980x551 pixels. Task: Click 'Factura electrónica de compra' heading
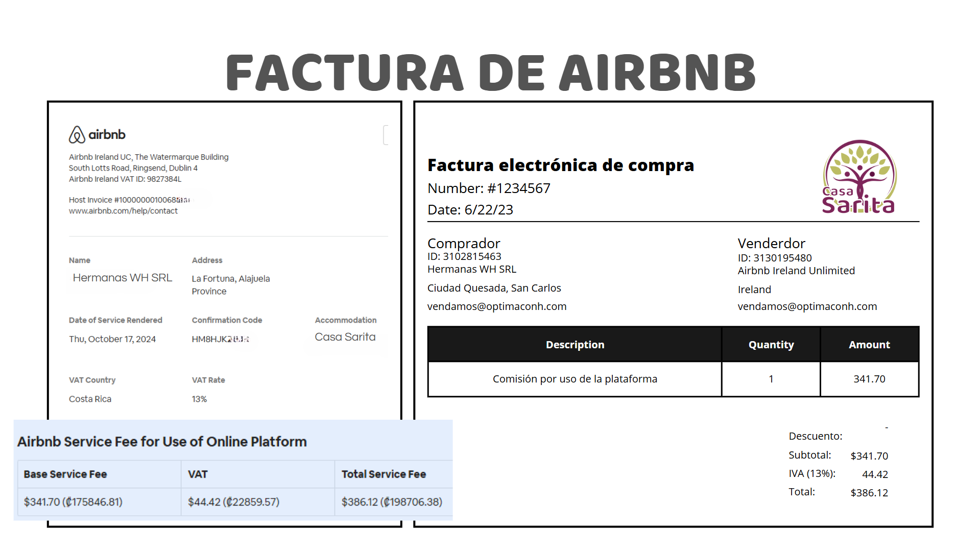(x=561, y=165)
